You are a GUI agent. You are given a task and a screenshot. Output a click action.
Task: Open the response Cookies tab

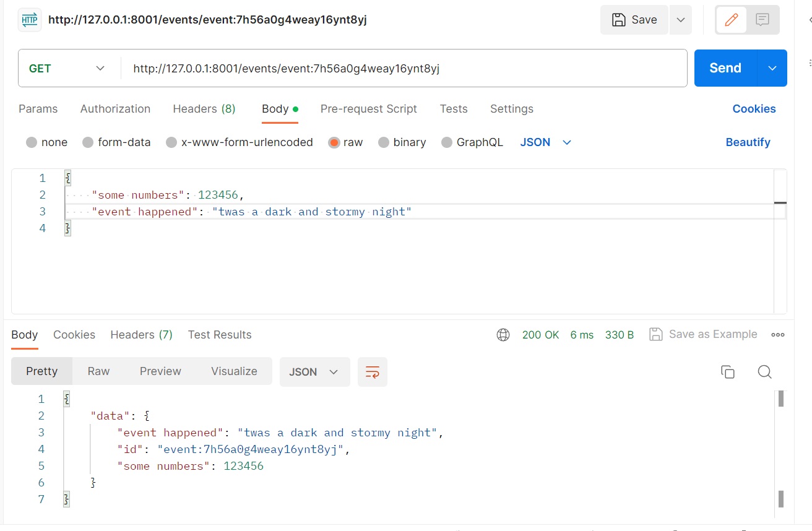74,335
